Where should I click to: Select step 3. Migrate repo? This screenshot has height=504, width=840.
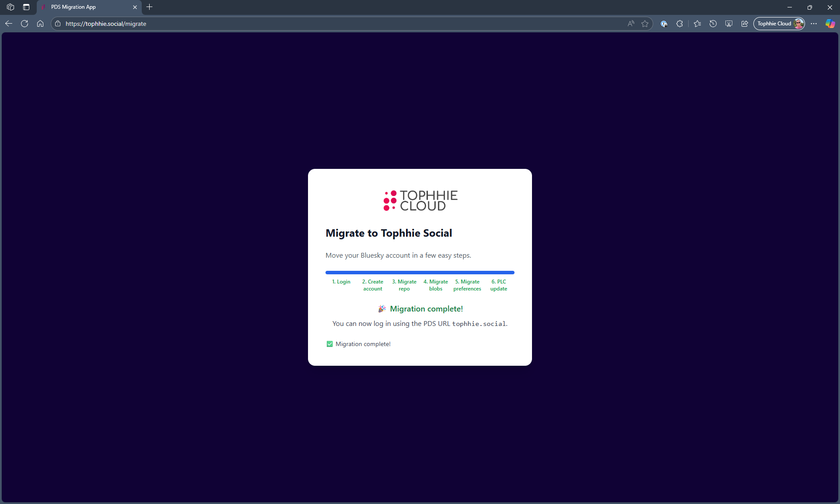click(404, 285)
